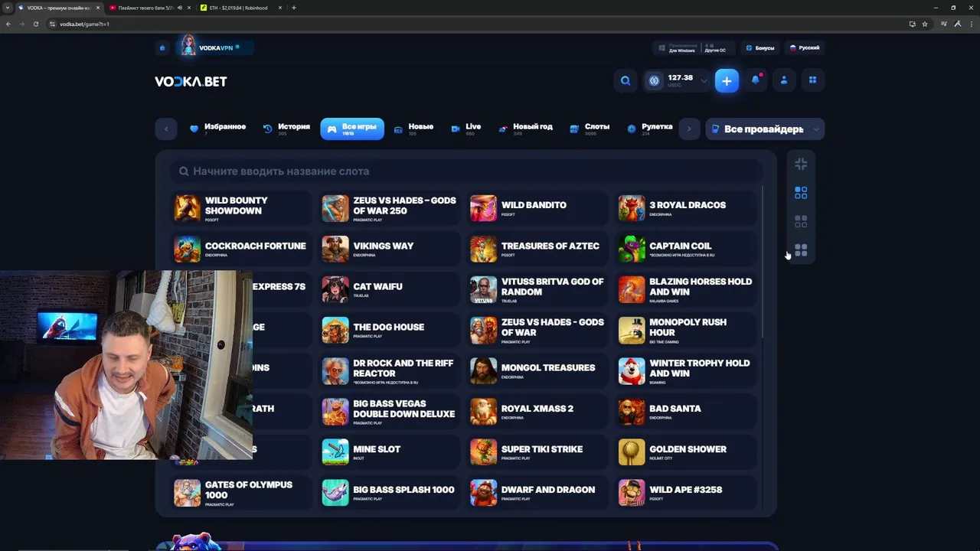
Task: Open the browser tab search dropdown
Action: 8,8
